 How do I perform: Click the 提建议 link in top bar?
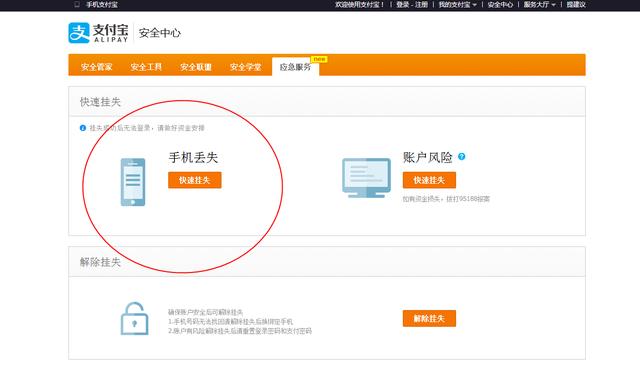coord(576,4)
